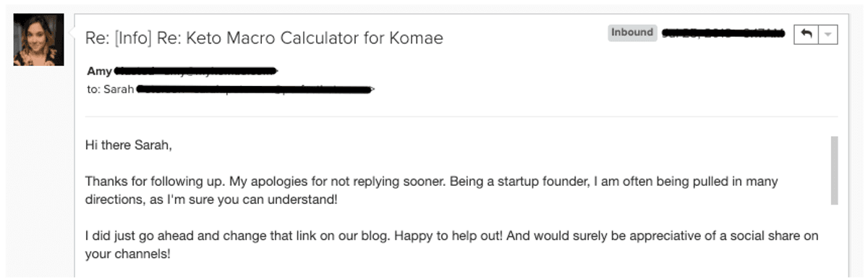Select the sender name Amy
This screenshot has height=280, width=868.
click(x=99, y=72)
